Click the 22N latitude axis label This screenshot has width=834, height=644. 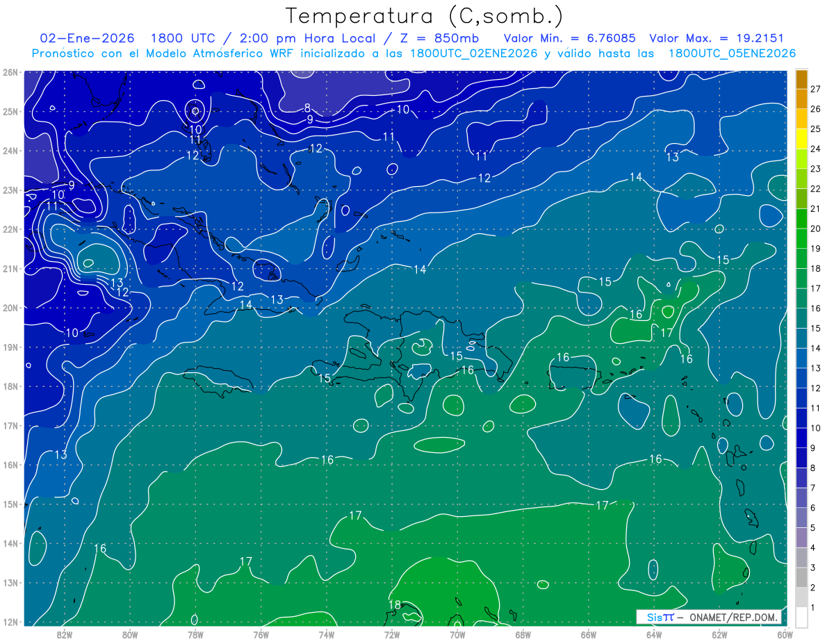pyautogui.click(x=10, y=229)
